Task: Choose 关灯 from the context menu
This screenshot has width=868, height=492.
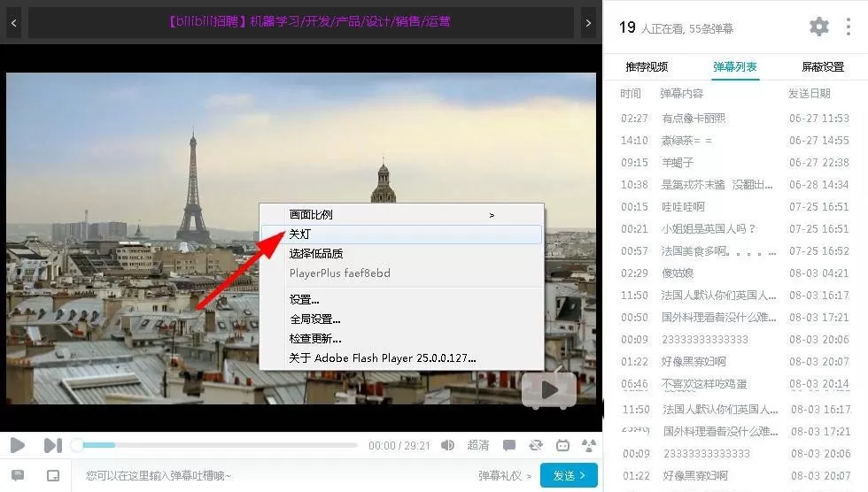Action: pyautogui.click(x=402, y=234)
